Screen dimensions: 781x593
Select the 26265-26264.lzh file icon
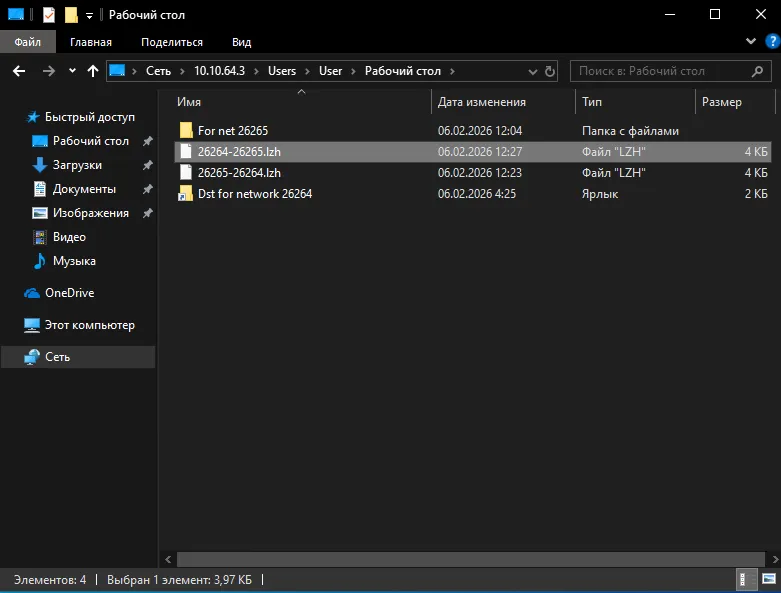pyautogui.click(x=186, y=172)
